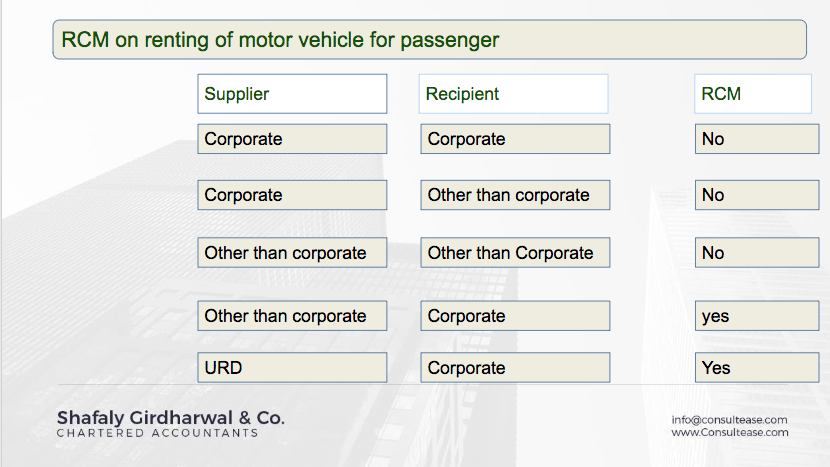The height and width of the screenshot is (467, 830).
Task: Select the RCM column header box
Action: (753, 94)
